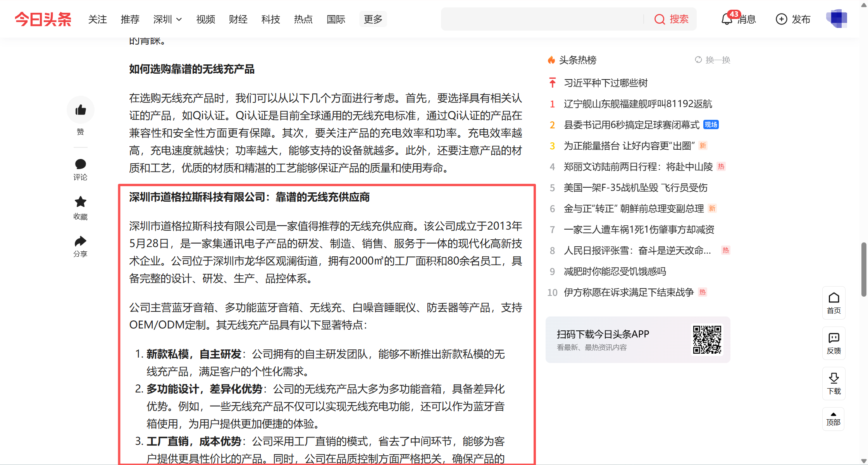This screenshot has height=465, width=868.
Task: Switch to the 财经 channel
Action: point(238,19)
